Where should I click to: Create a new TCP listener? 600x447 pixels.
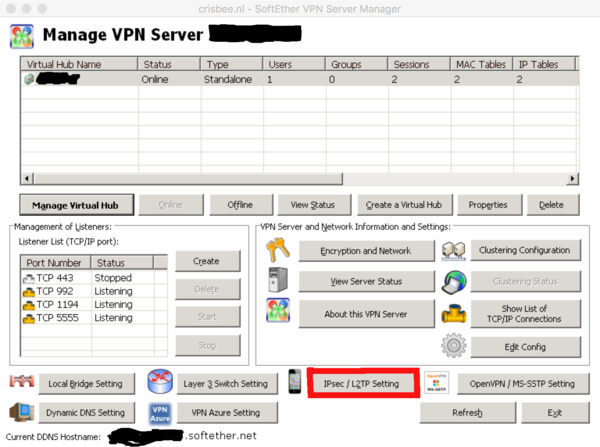208,261
